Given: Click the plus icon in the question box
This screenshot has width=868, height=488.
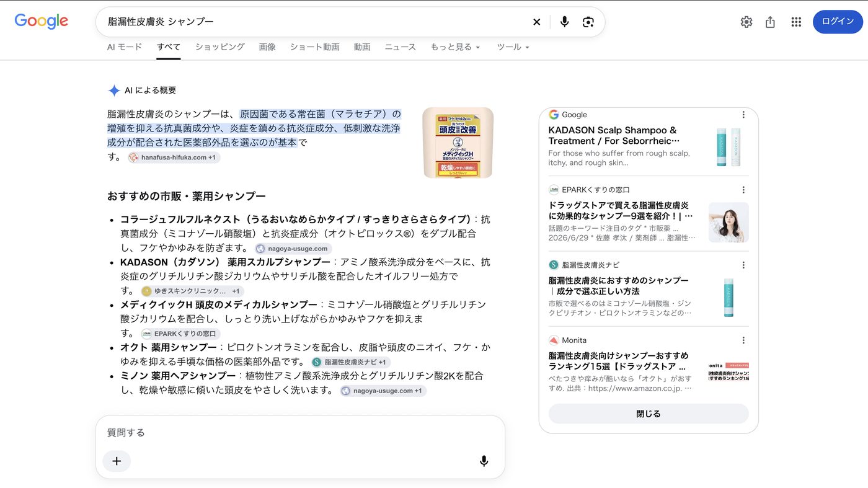Looking at the screenshot, I should click(x=117, y=461).
